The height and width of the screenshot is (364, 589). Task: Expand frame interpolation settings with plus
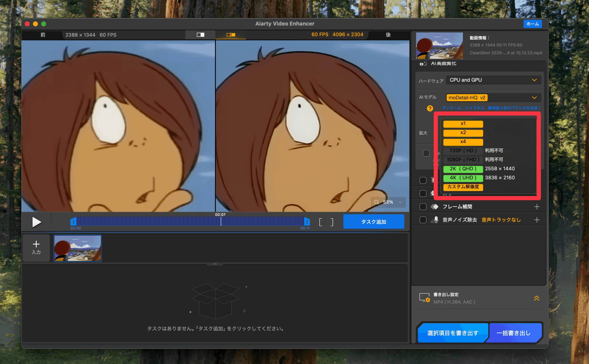pos(537,207)
